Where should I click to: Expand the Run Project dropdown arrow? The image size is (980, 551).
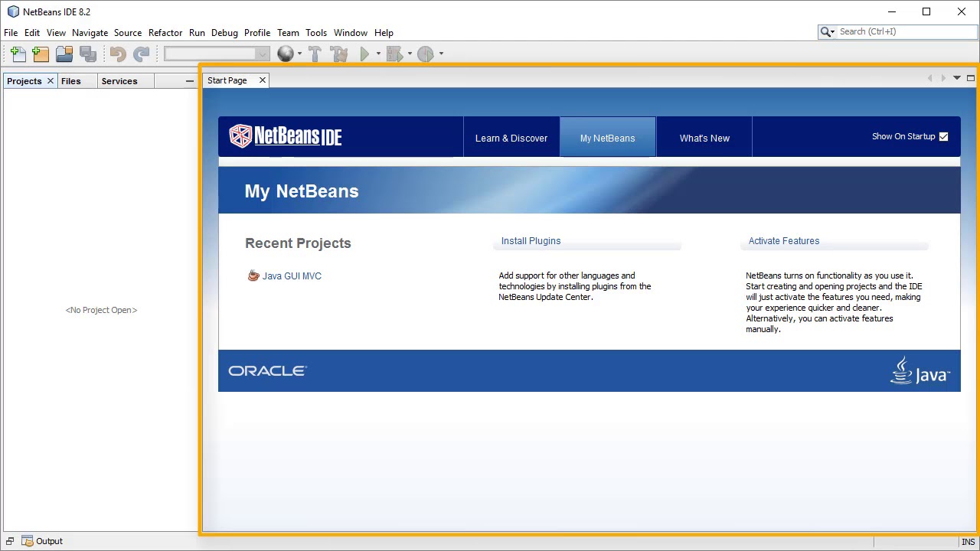(x=378, y=54)
